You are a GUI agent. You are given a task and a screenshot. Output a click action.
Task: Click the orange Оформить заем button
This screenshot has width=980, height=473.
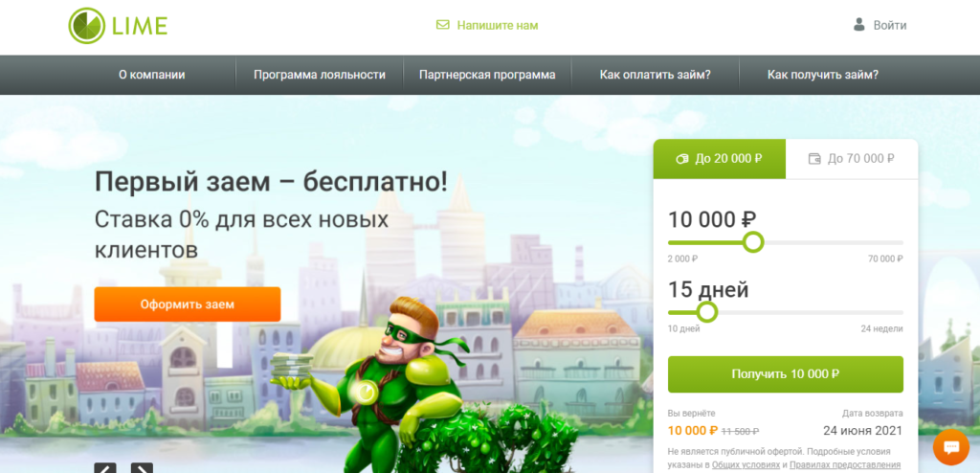188,304
